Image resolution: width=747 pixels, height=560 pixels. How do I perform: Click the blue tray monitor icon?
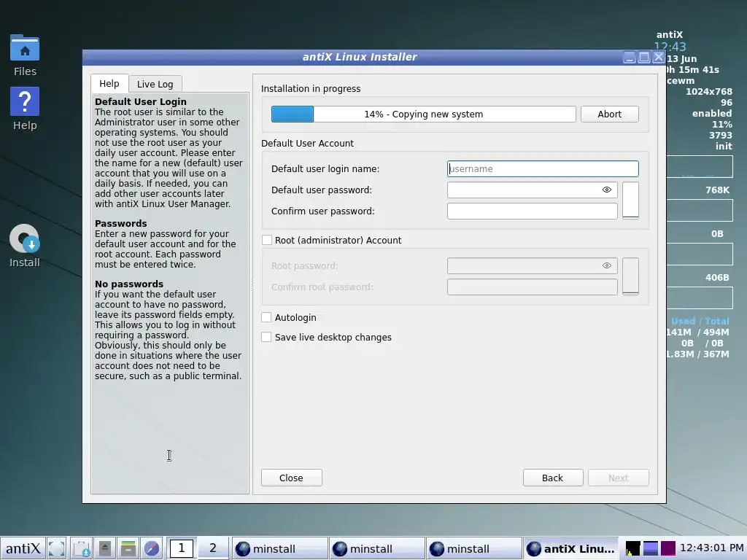(650, 548)
